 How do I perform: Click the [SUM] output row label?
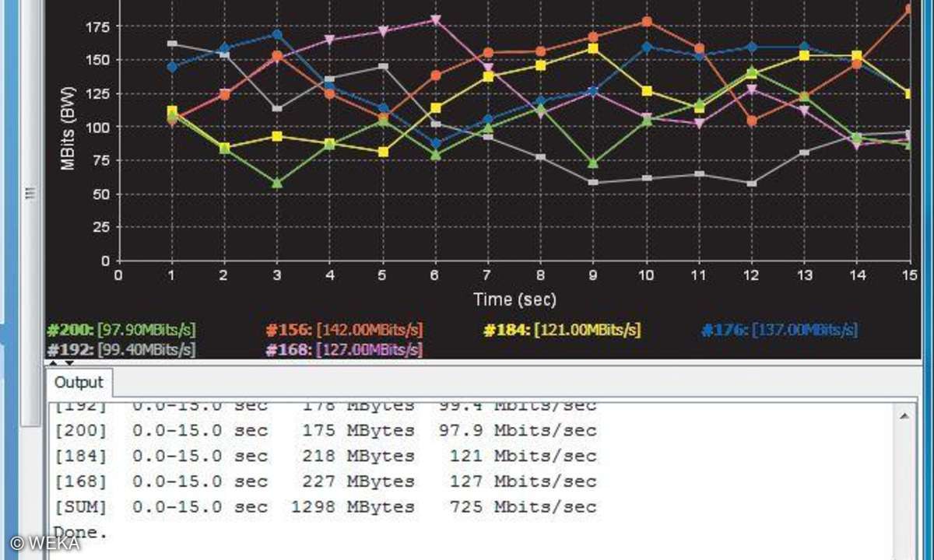pyautogui.click(x=80, y=507)
